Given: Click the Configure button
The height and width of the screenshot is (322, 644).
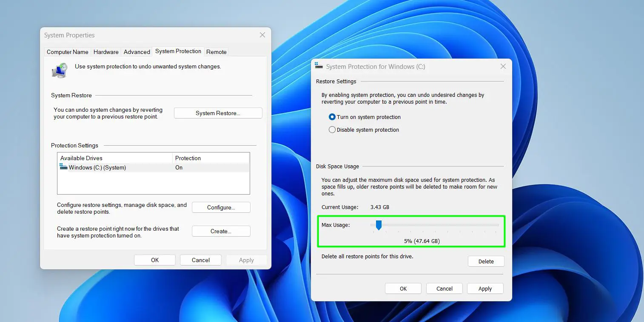Looking at the screenshot, I should click(x=221, y=207).
